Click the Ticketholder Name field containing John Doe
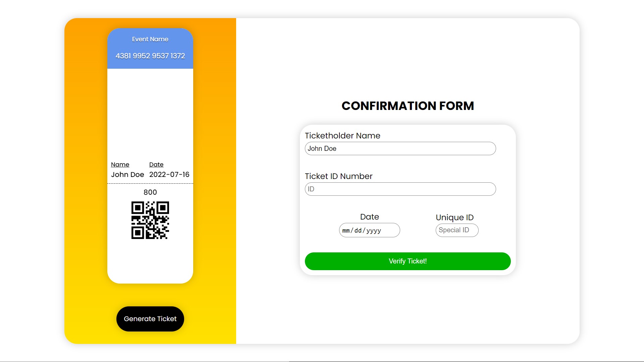This screenshot has height=362, width=644. coord(400,148)
